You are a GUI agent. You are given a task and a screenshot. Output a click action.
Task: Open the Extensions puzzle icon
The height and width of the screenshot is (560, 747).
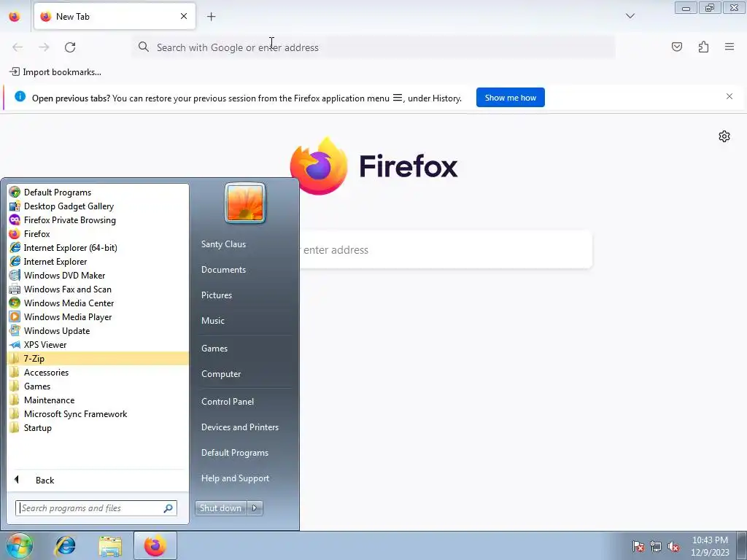[703, 47]
